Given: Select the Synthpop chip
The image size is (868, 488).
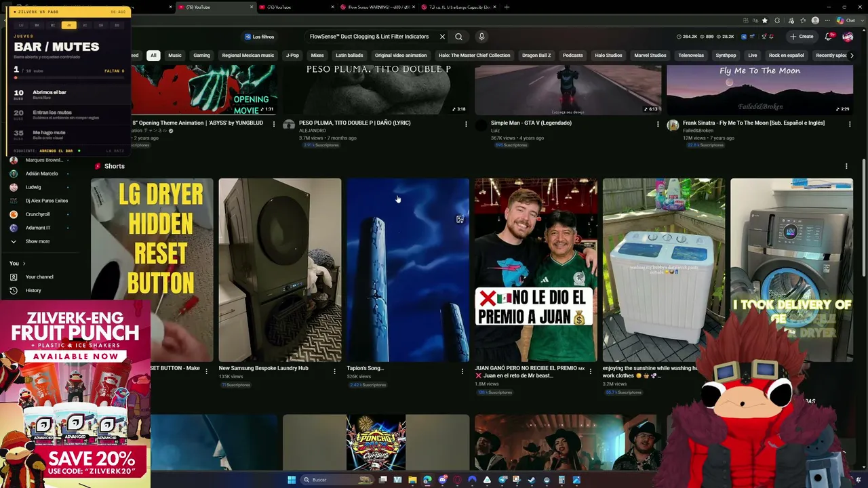Looking at the screenshot, I should [x=726, y=56].
